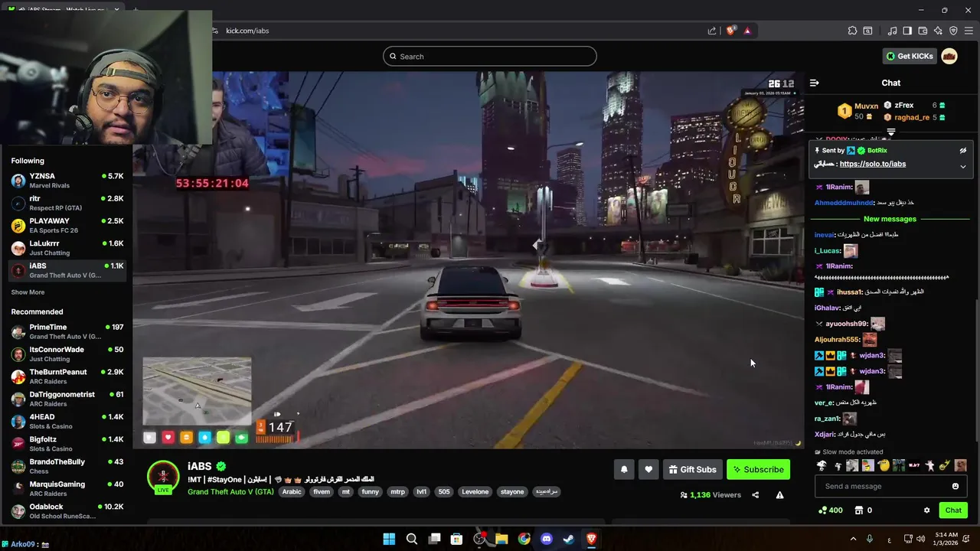Click the notification bell button
Image resolution: width=980 pixels, height=551 pixels.
coord(624,469)
